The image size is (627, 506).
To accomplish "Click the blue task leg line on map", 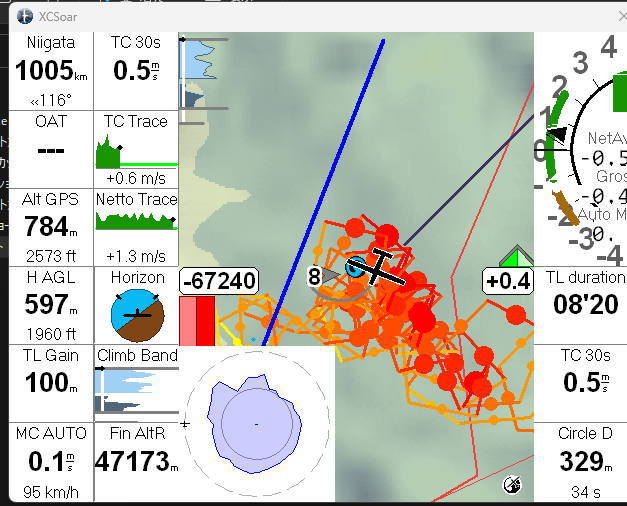I will click(x=324, y=192).
